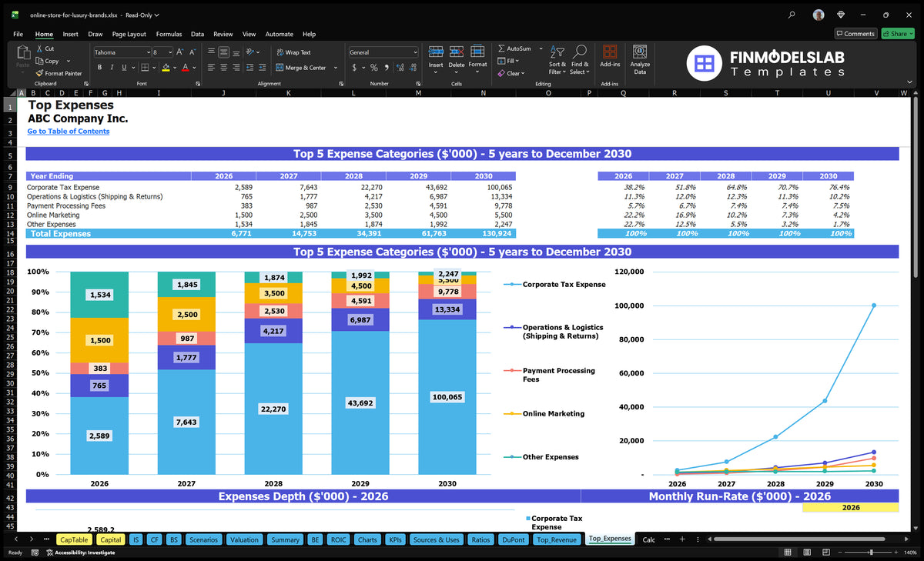Open the Format cells menu
This screenshot has height=561, width=924.
coord(477,58)
